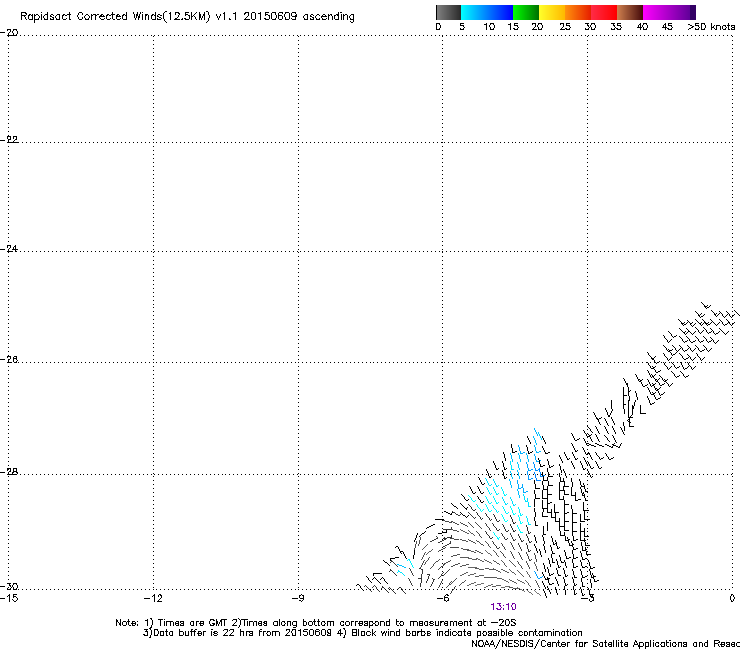Click the purple '13:10' time label

coord(503,607)
